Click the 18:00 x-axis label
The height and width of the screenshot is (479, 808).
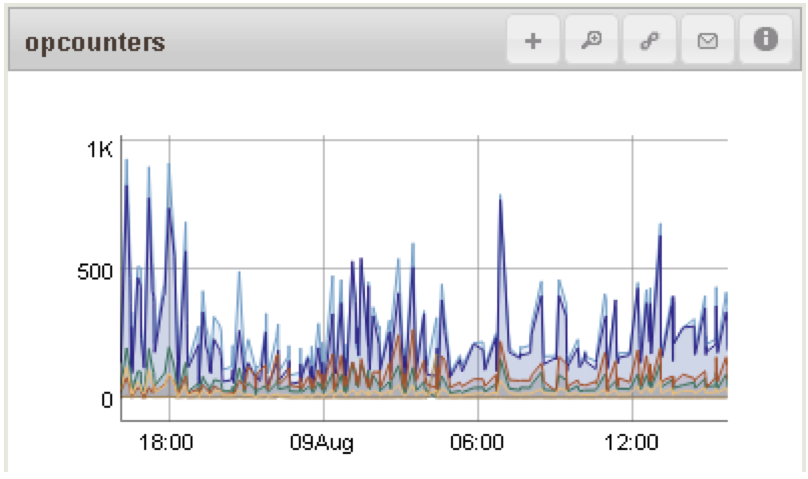coord(166,442)
